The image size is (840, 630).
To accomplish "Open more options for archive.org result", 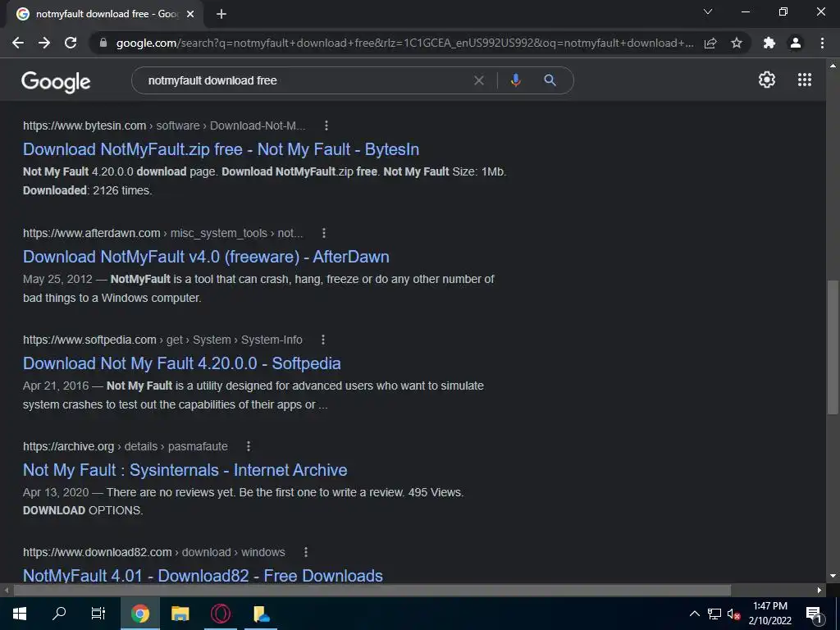I will pyautogui.click(x=249, y=446).
